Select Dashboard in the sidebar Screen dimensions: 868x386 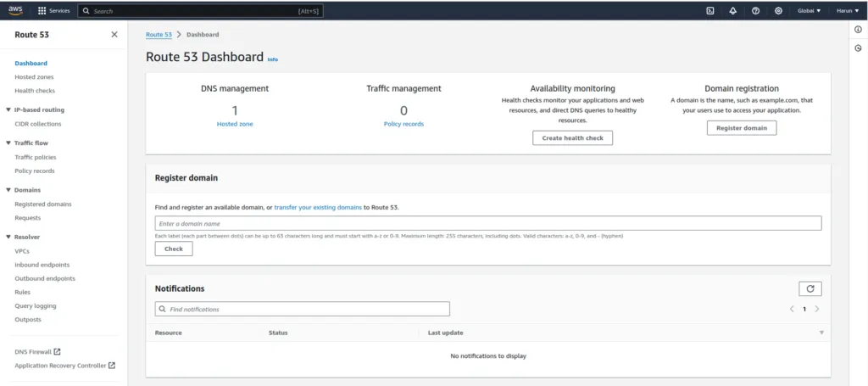click(31, 63)
